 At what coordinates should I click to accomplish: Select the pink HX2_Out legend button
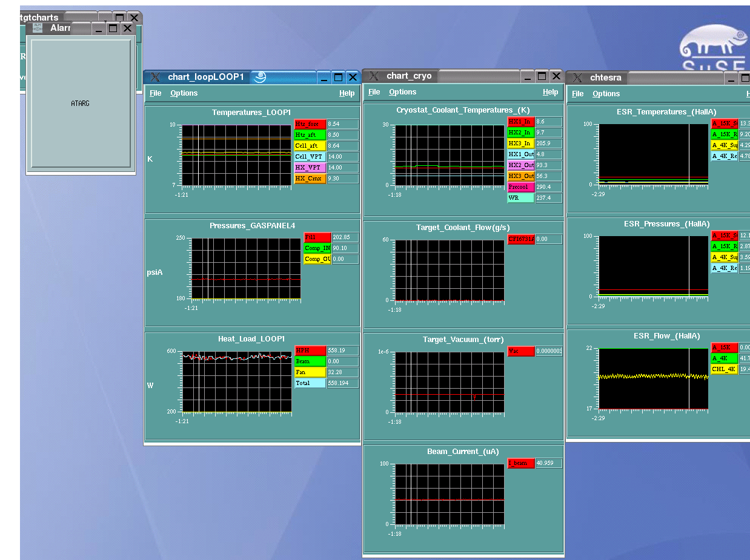pyautogui.click(x=521, y=165)
